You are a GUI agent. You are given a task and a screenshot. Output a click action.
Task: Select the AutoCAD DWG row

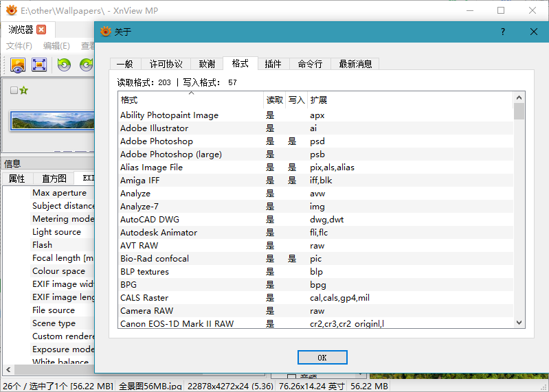tap(315, 220)
